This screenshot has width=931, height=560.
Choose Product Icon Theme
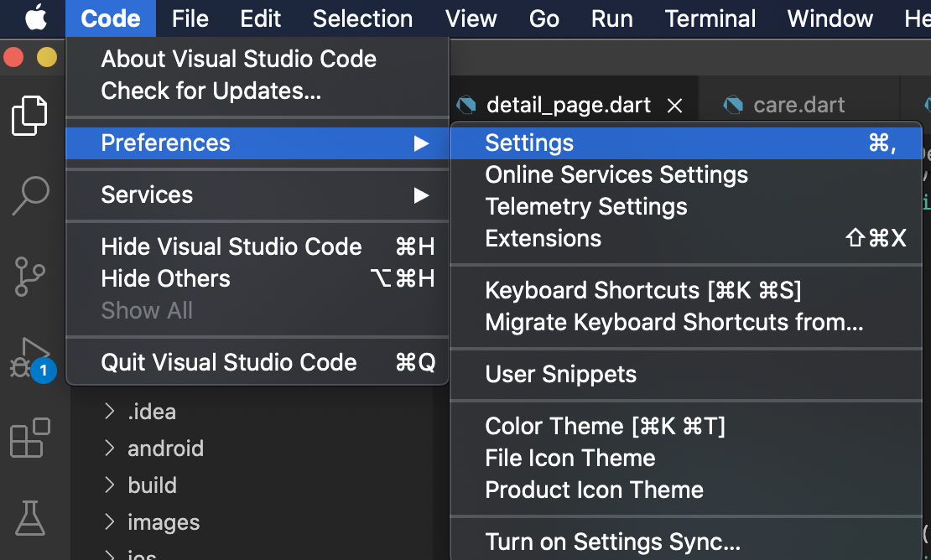coord(686,490)
